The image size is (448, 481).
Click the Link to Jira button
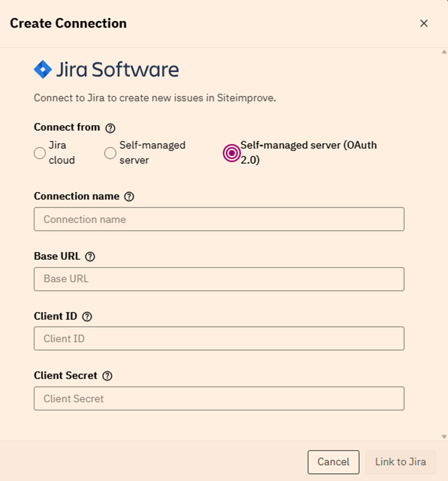click(401, 462)
